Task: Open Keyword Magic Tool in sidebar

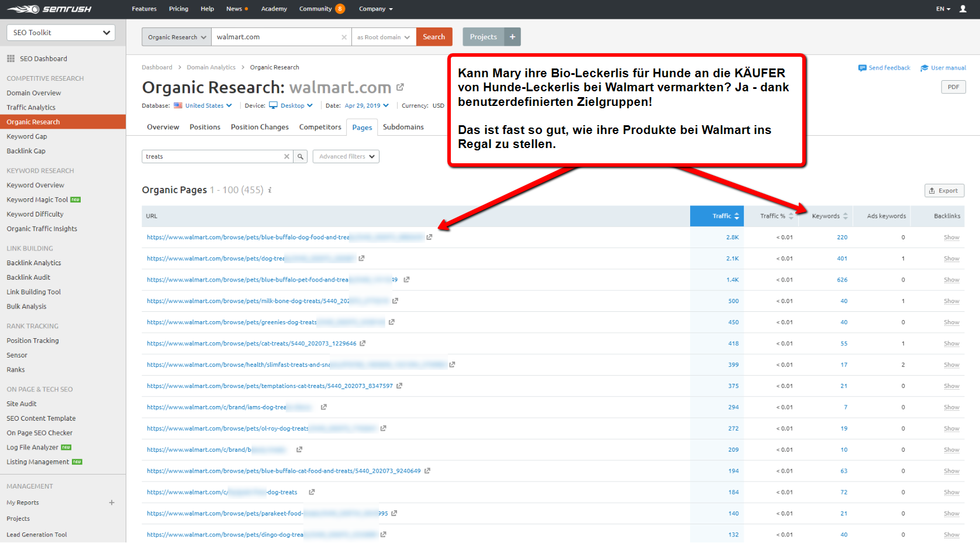Action: click(37, 200)
